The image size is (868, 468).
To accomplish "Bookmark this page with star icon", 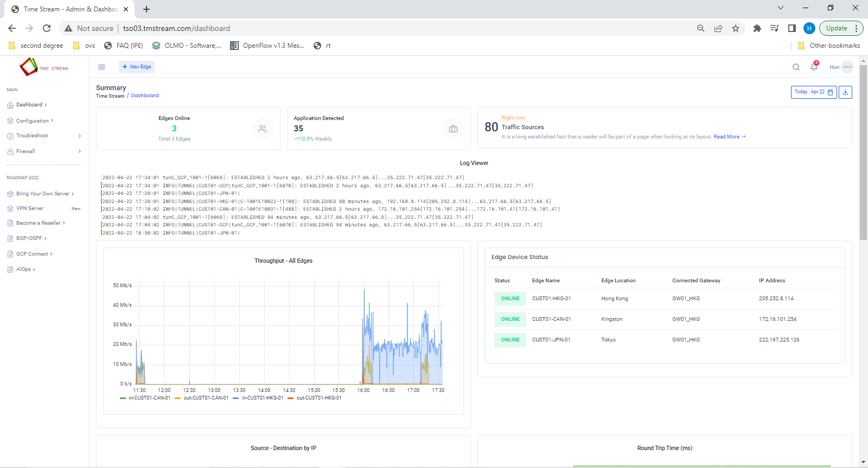I will (x=736, y=28).
